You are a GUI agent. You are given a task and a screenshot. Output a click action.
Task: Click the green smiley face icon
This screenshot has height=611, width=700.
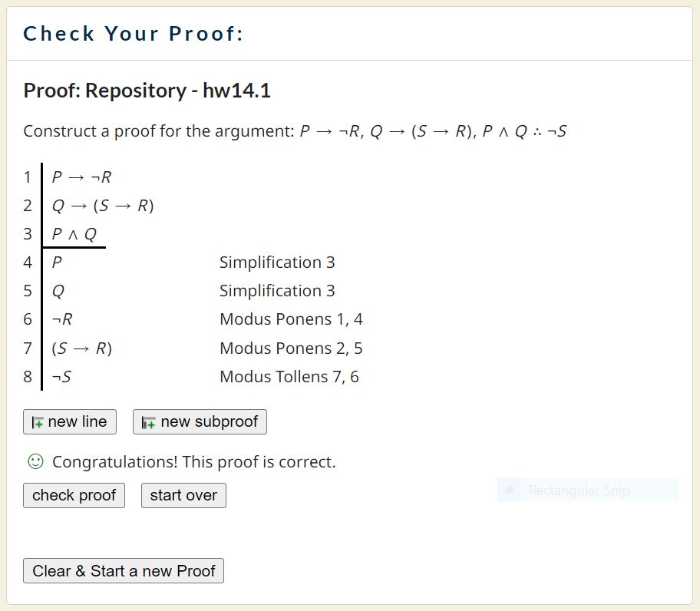click(x=35, y=461)
